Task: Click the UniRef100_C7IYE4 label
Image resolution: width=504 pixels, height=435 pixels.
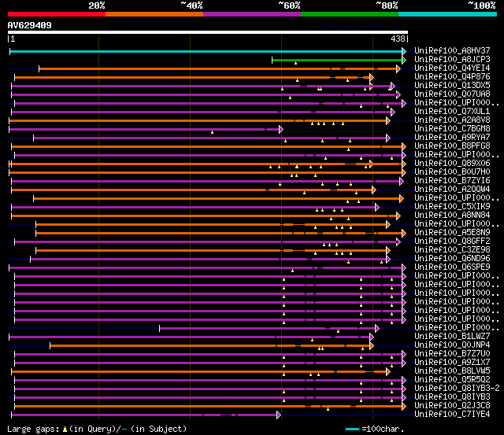Action: [x=452, y=414]
